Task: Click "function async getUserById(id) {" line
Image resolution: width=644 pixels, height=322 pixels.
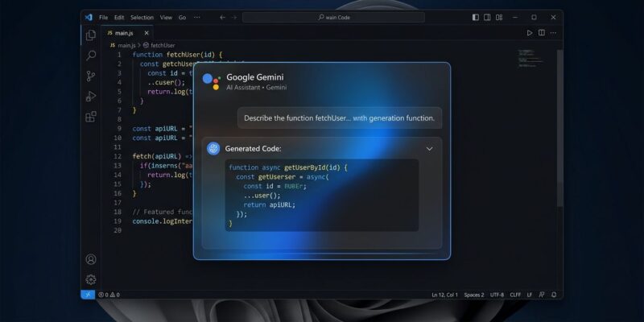Action: pyautogui.click(x=288, y=167)
